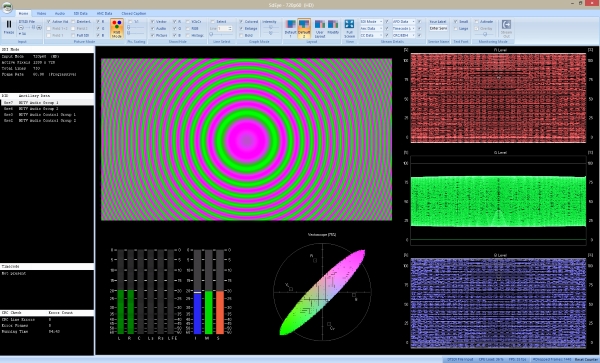Open the AFD Data dropdown
This screenshot has width=600, height=363.
(x=404, y=22)
